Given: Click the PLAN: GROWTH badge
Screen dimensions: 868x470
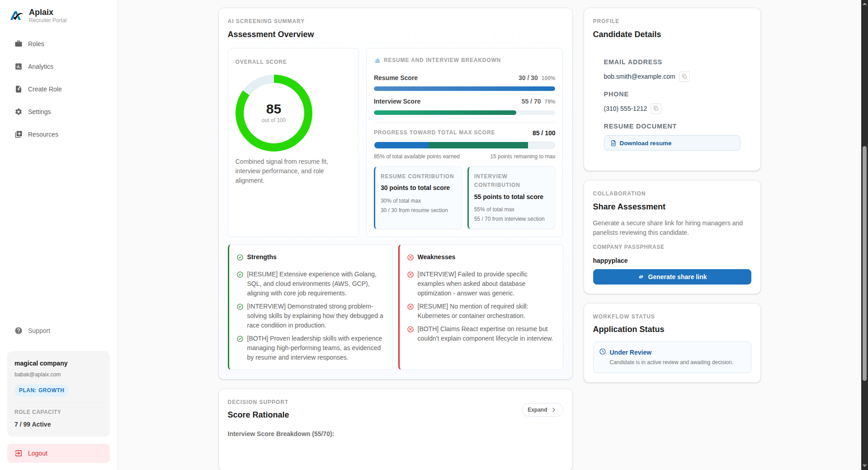Looking at the screenshot, I should click(x=42, y=390).
